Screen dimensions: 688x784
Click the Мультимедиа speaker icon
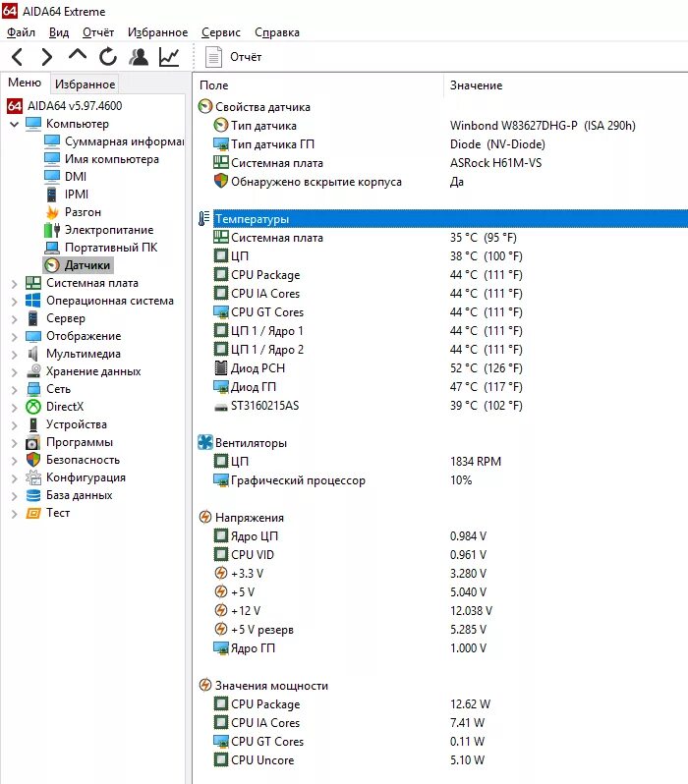pos(33,354)
